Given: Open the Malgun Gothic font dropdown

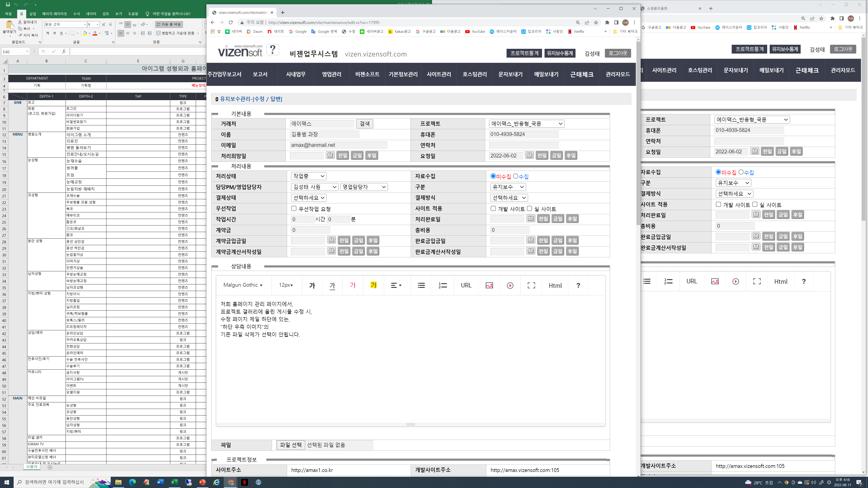Looking at the screenshot, I should [x=243, y=285].
